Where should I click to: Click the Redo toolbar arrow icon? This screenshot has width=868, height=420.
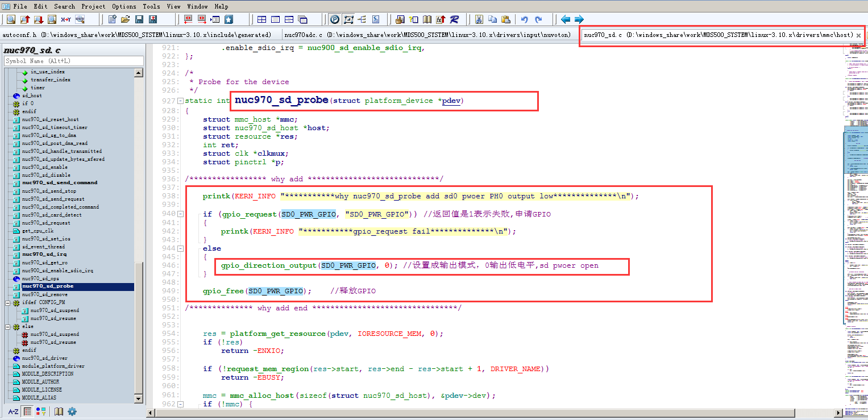(538, 19)
